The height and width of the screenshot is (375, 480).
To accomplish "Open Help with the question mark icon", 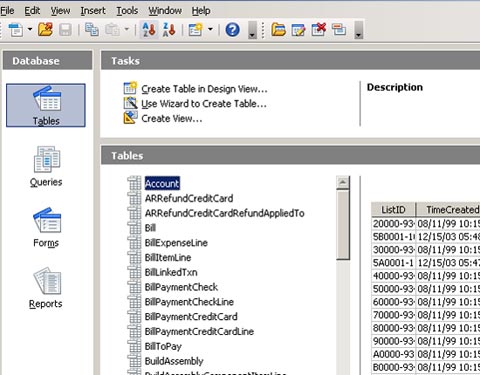I will (232, 30).
